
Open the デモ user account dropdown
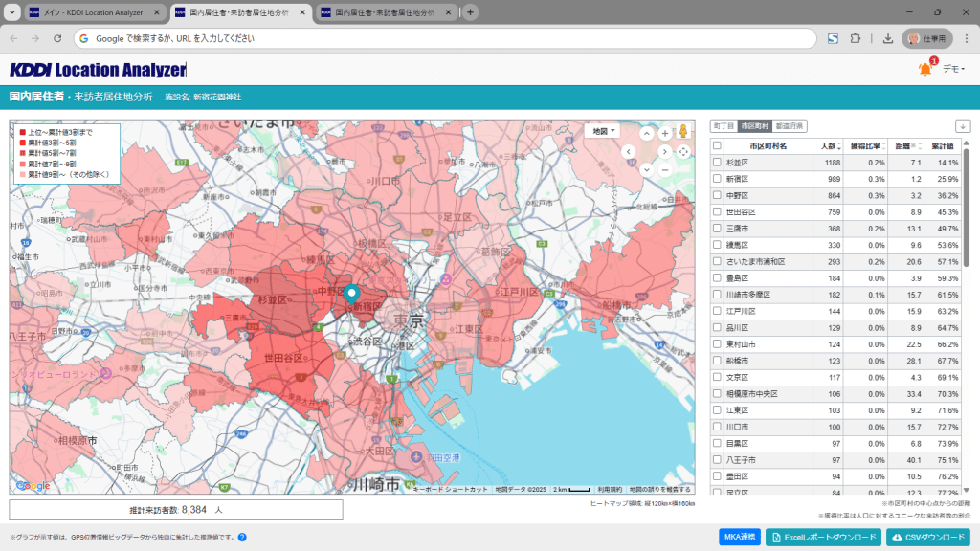pyautogui.click(x=953, y=69)
